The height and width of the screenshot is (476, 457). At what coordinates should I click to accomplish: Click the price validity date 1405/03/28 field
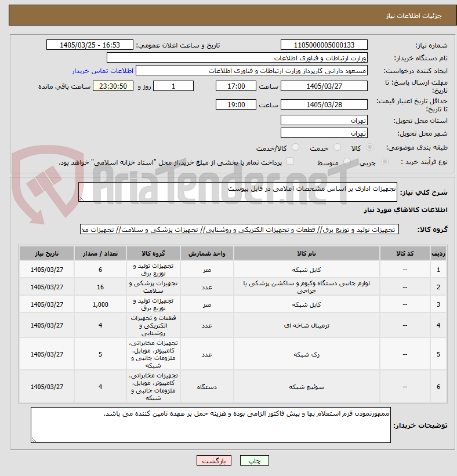[x=324, y=105]
